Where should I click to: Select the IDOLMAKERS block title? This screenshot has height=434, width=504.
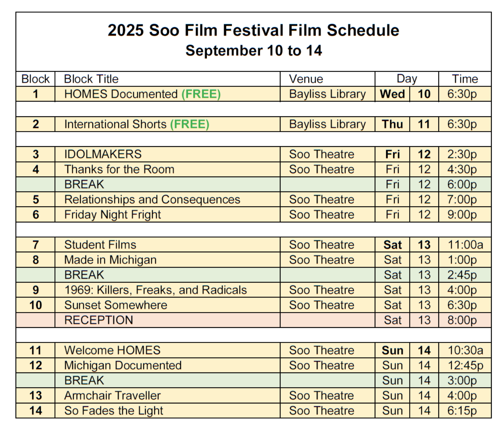pos(103,154)
